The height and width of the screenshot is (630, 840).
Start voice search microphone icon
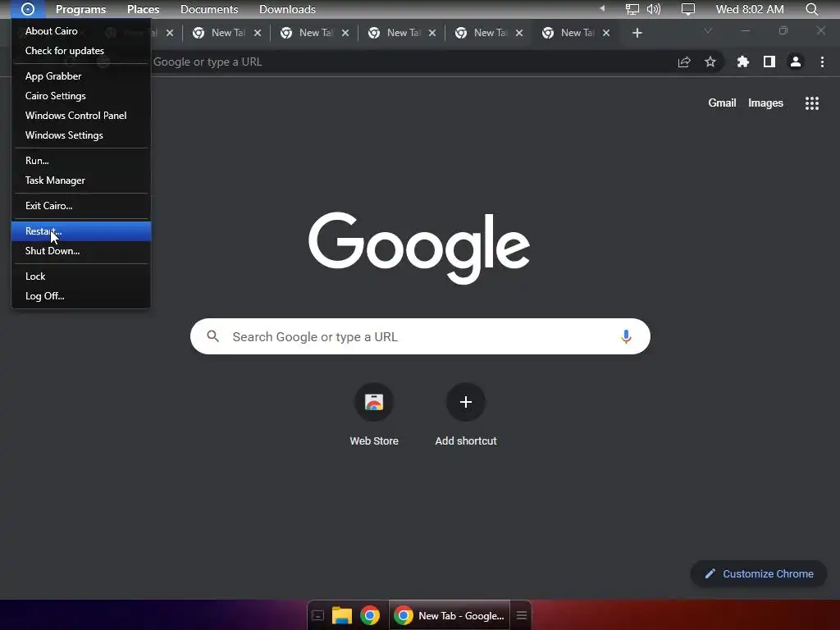click(626, 336)
